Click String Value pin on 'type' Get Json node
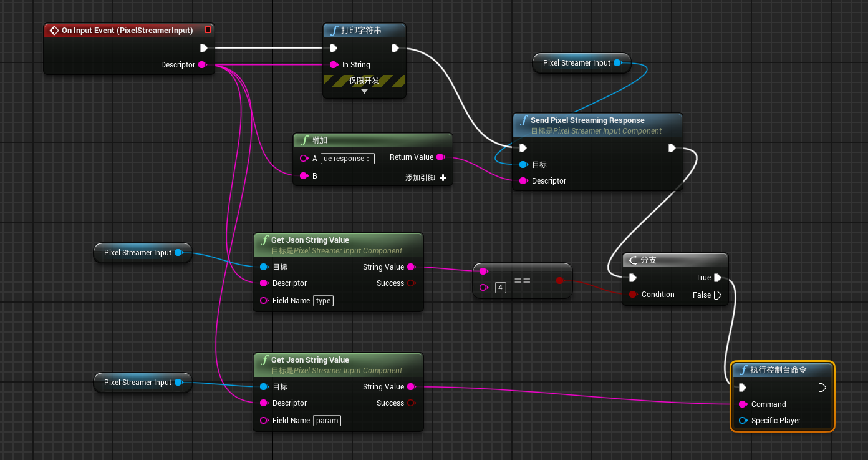The height and width of the screenshot is (460, 868). pos(412,267)
